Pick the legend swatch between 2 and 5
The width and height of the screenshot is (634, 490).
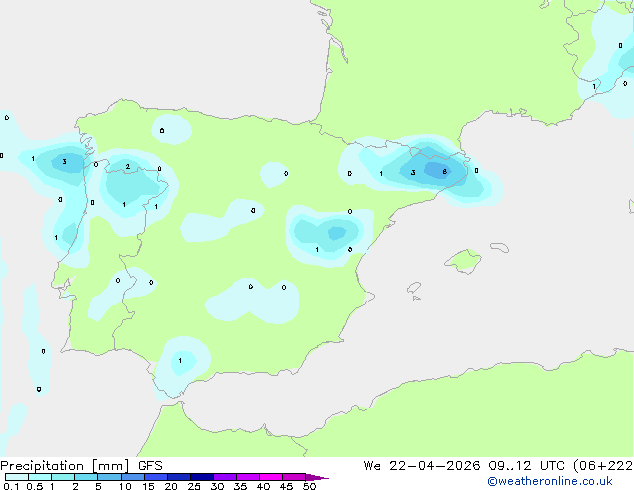point(86,477)
